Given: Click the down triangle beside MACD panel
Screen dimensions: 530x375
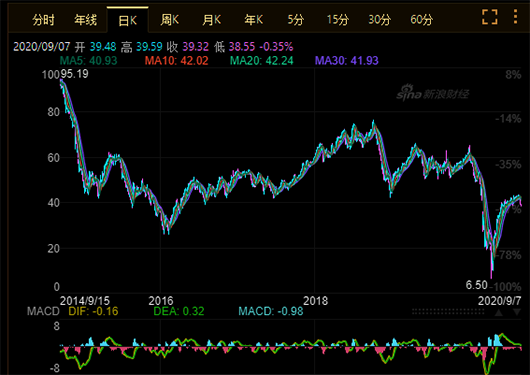Looking at the screenshot, I should 516,313.
